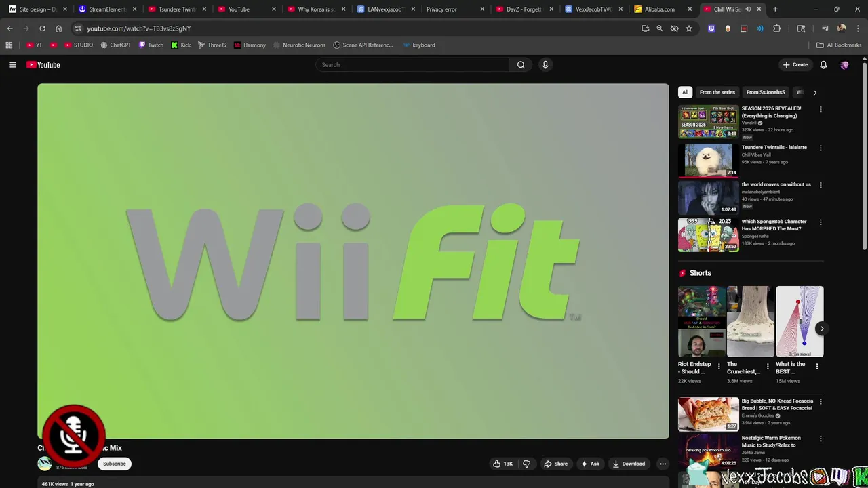Viewport: 868px width, 488px height.
Task: Subscribe to the channel
Action: (115, 464)
